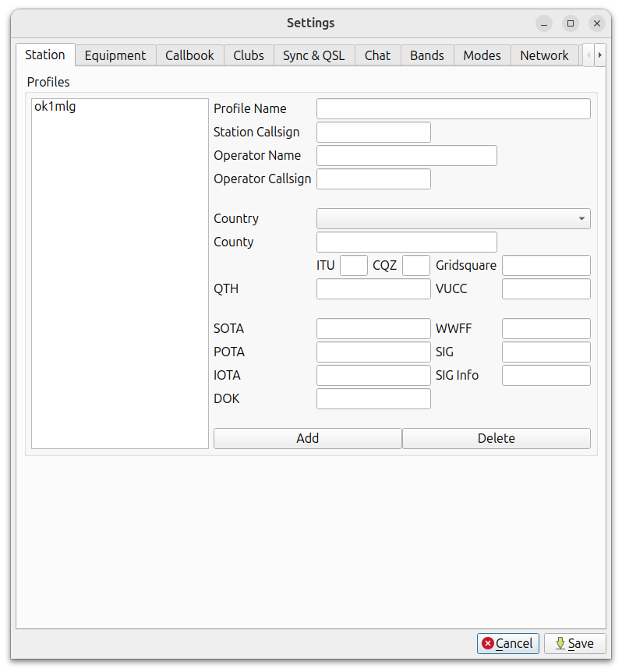Click the Gridsquare input box
Screen dimensions: 622x672
pos(546,266)
